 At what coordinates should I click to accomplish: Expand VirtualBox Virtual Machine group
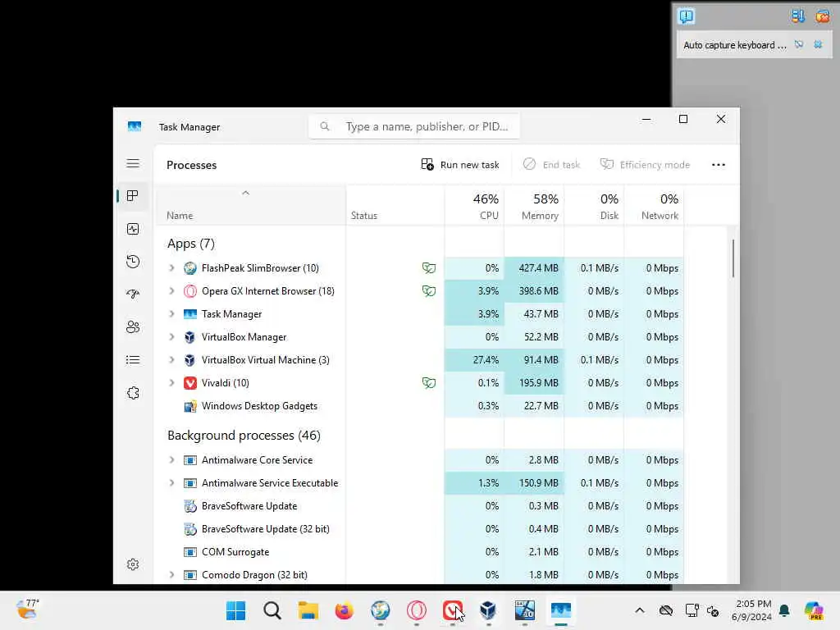coord(171,360)
